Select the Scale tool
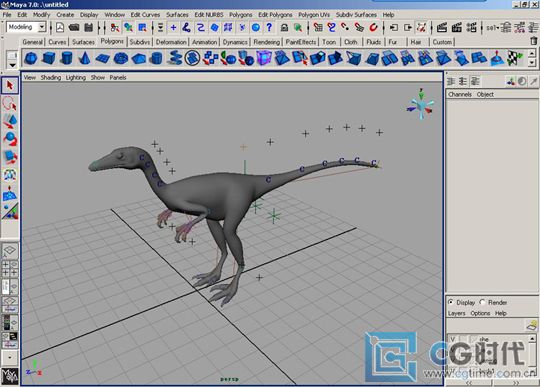 click(10, 157)
